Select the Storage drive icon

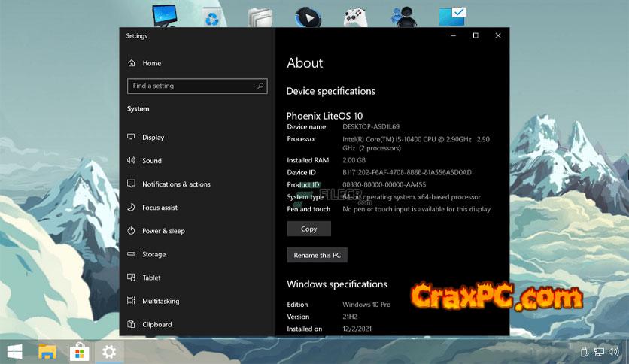(132, 254)
